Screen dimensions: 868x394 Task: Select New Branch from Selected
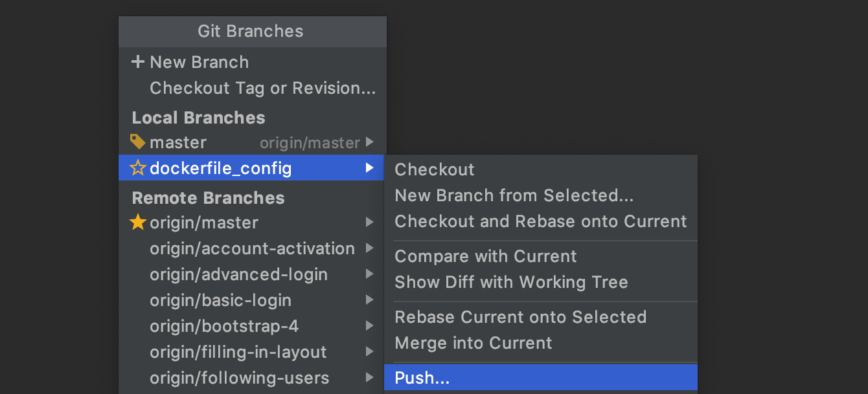click(x=514, y=195)
